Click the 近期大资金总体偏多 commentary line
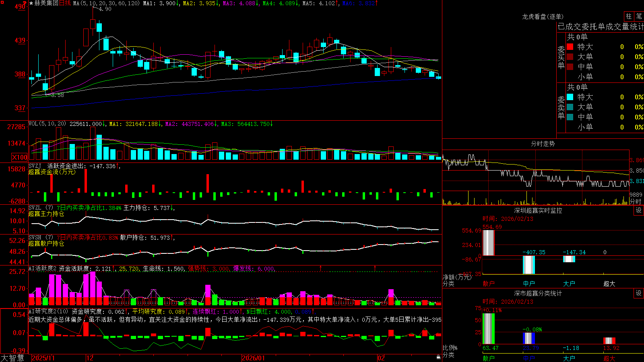Viewport: 644px width, 362px height. click(x=235, y=319)
